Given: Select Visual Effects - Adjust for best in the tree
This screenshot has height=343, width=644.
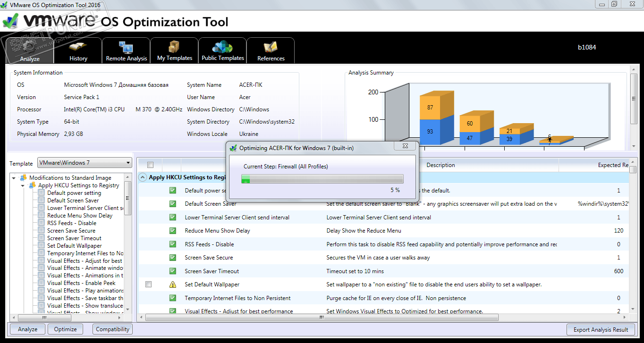Looking at the screenshot, I should pos(85,261).
